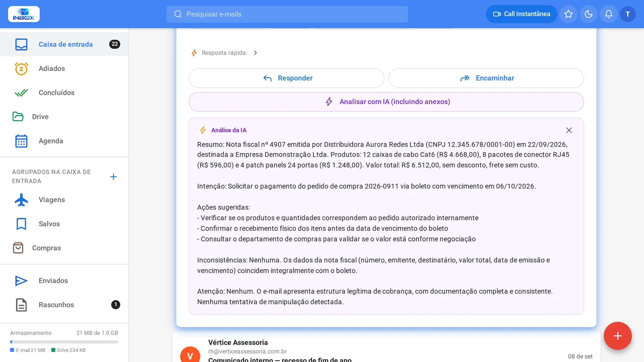Image resolution: width=644 pixels, height=362 pixels.
Task: Close the Análise da IA panel
Action: [x=569, y=130]
